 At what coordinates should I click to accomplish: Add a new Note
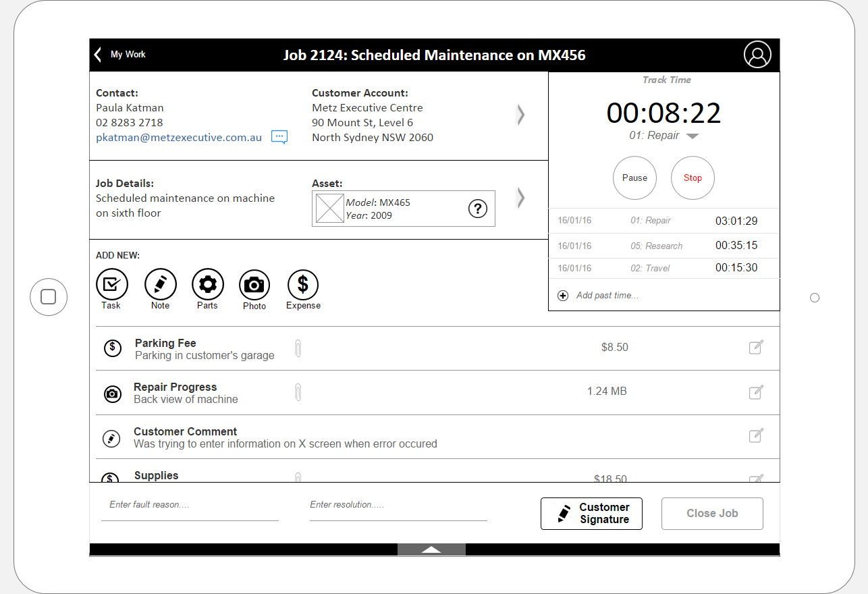[x=160, y=284]
